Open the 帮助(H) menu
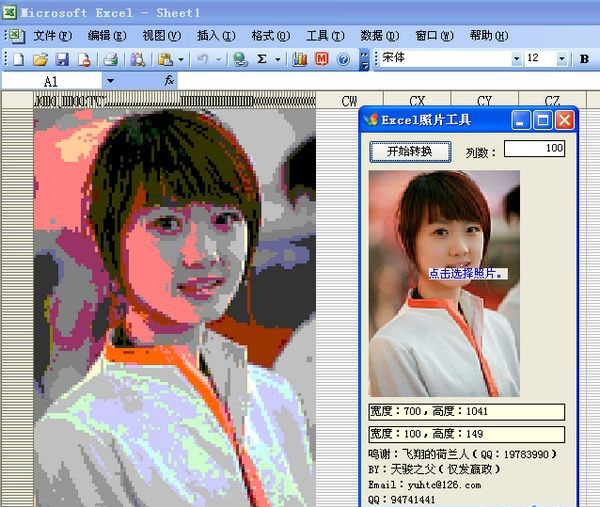600x507 pixels. point(489,36)
